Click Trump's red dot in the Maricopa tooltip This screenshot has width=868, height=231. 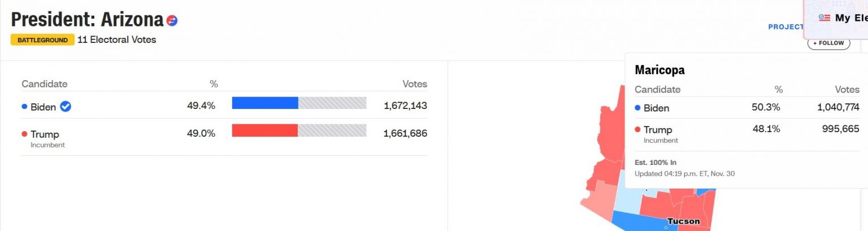637,130
